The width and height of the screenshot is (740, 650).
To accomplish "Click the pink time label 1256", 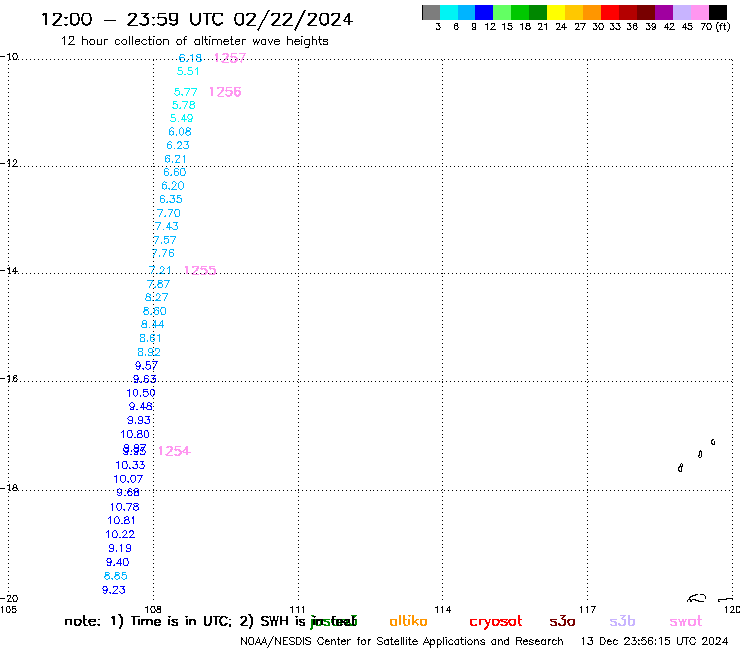I will click(225, 92).
